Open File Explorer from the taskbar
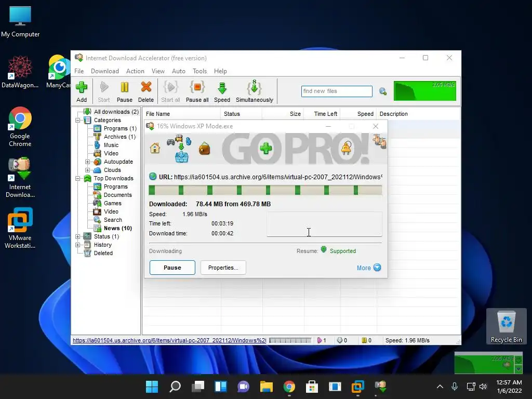 click(267, 387)
